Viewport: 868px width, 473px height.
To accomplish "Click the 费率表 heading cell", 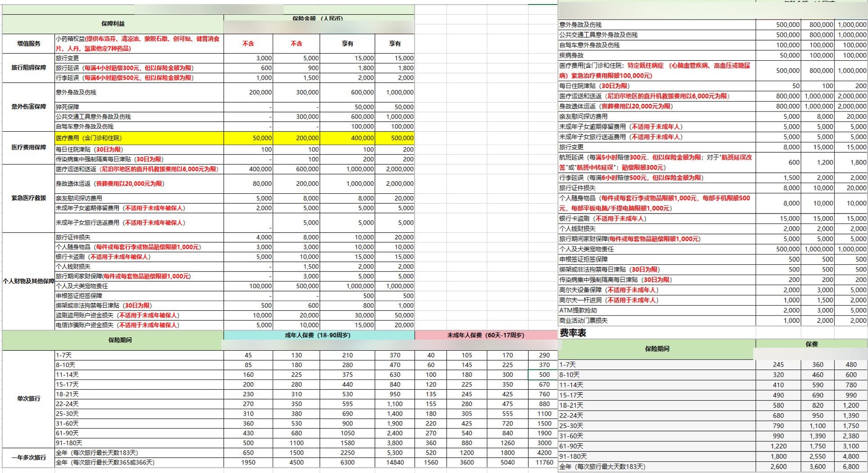I will click(573, 333).
